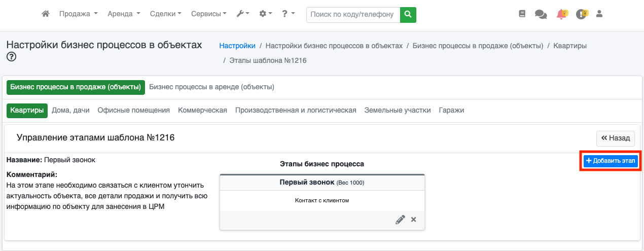This screenshot has width=644, height=251.
Task: Click the search by code/phone field
Action: tap(353, 15)
